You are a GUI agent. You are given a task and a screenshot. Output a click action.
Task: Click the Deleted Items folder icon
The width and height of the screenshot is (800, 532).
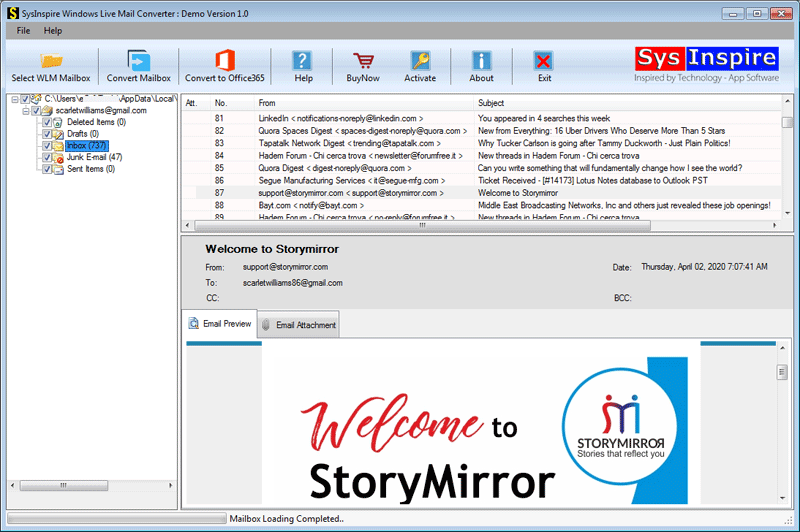pyautogui.click(x=58, y=122)
